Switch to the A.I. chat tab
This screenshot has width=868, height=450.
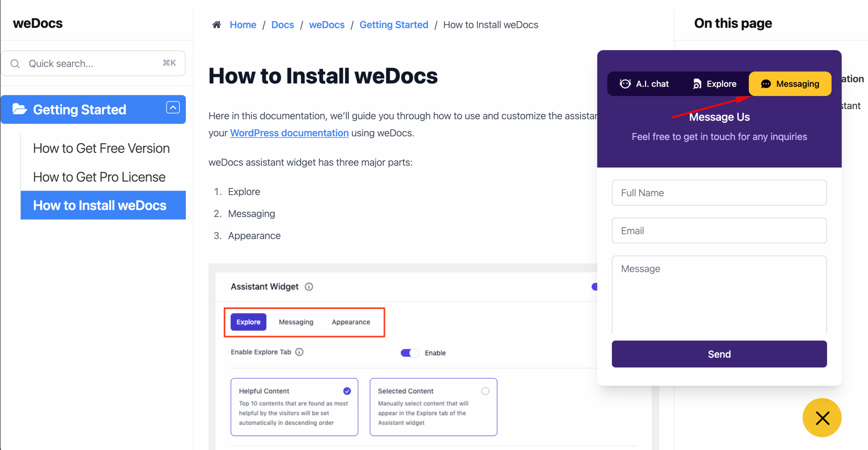[x=644, y=84]
